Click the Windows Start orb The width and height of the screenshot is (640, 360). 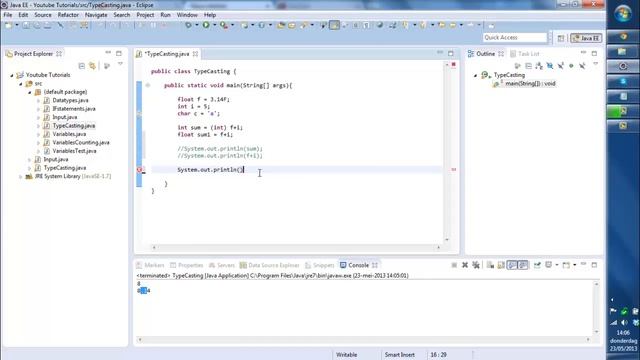point(623,14)
